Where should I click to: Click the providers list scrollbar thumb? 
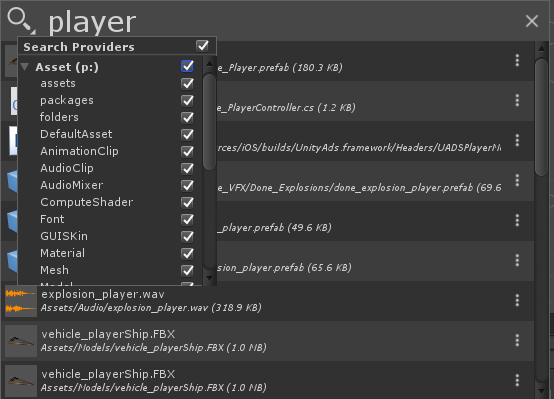210,122
